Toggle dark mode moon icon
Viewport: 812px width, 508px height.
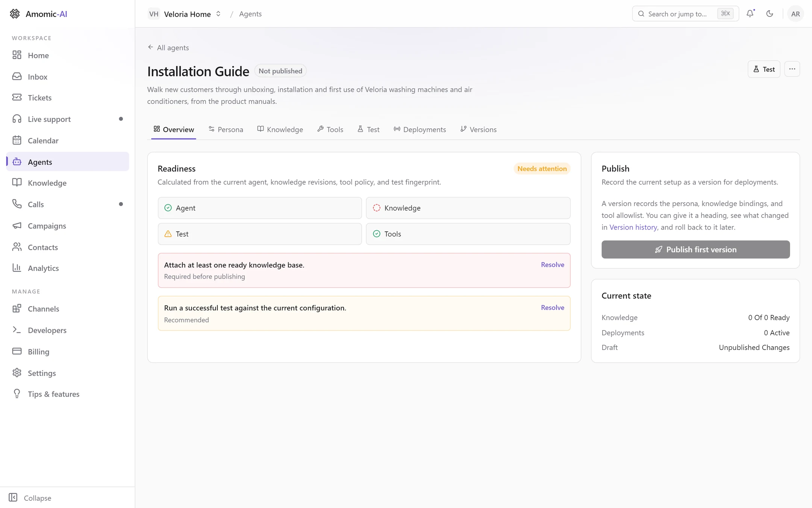pyautogui.click(x=770, y=14)
